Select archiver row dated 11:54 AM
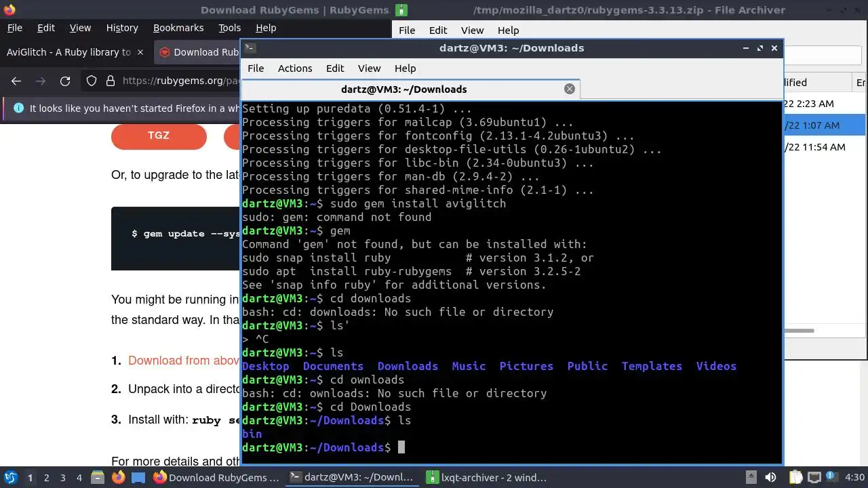This screenshot has width=868, height=488. pos(824,147)
